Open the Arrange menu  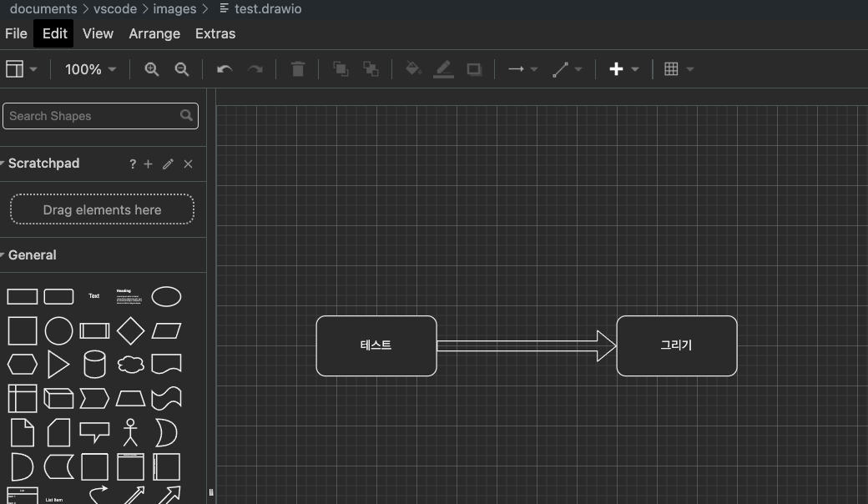pyautogui.click(x=154, y=33)
